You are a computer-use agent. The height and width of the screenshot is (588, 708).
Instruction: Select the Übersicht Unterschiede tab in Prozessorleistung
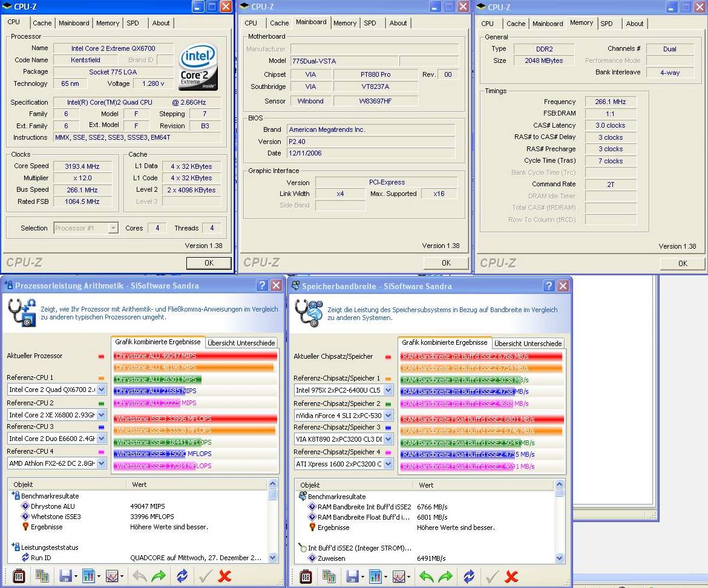(241, 343)
